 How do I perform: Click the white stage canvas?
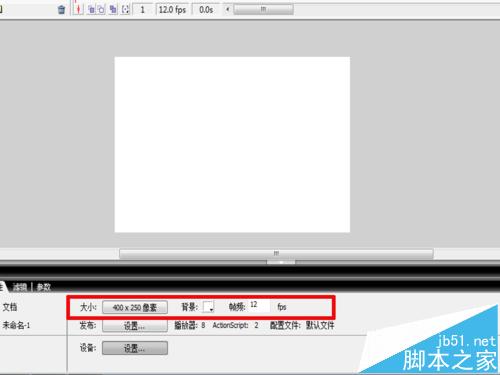coord(232,144)
